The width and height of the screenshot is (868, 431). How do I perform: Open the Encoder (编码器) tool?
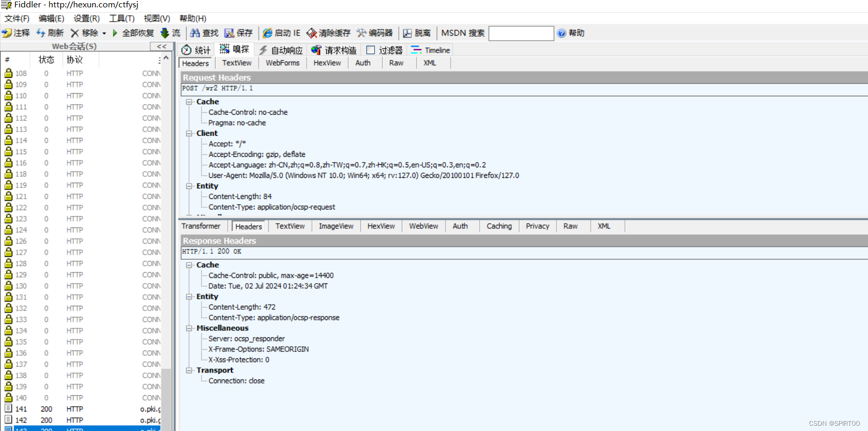click(375, 33)
